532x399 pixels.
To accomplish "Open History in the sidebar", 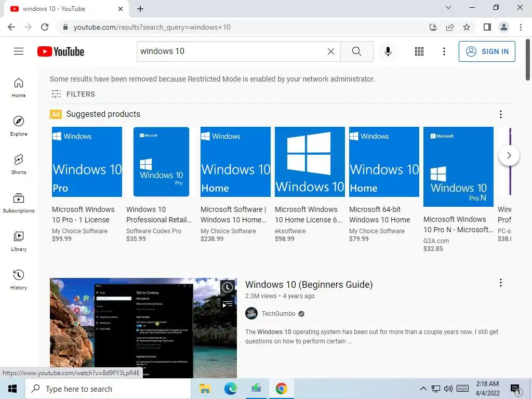I will (x=19, y=280).
